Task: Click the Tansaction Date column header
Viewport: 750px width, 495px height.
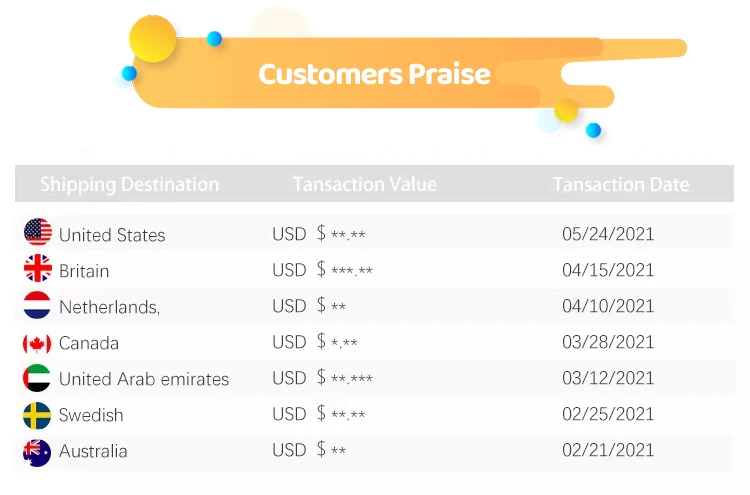Action: (621, 184)
